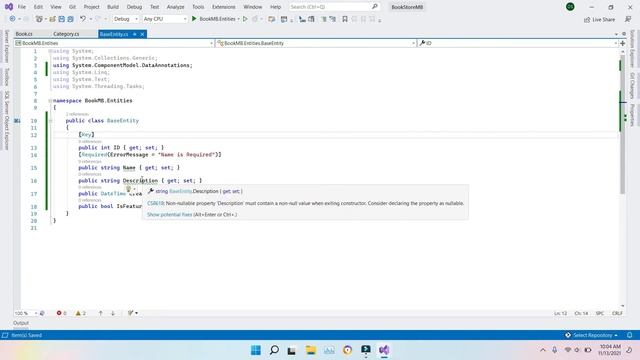Image resolution: width=640 pixels, height=360 pixels.
Task: Pin the BaseEntity.cs tab with the pin icon
Action: pyautogui.click(x=135, y=34)
